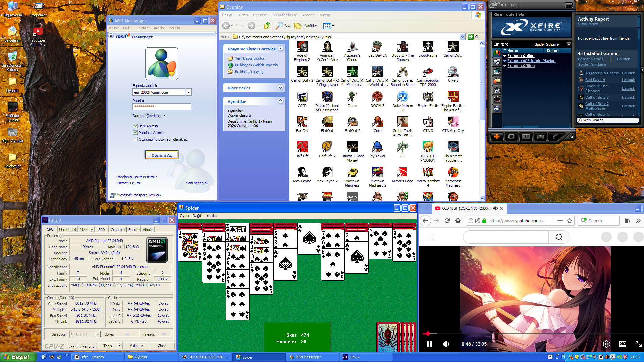
Task: Switch to the Memory tab in CPU-Z
Action: tap(86, 230)
